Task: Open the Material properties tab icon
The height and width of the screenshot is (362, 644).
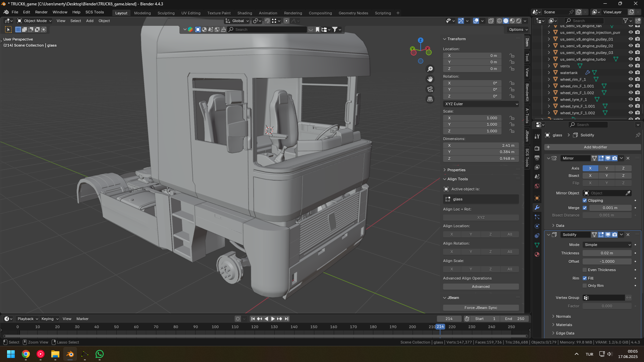Action: (537, 254)
